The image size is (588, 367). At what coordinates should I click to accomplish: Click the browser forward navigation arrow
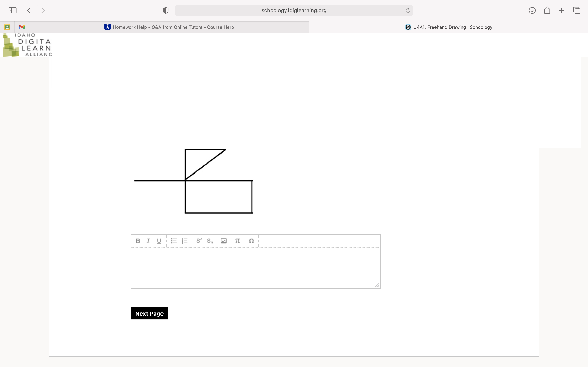click(x=43, y=10)
